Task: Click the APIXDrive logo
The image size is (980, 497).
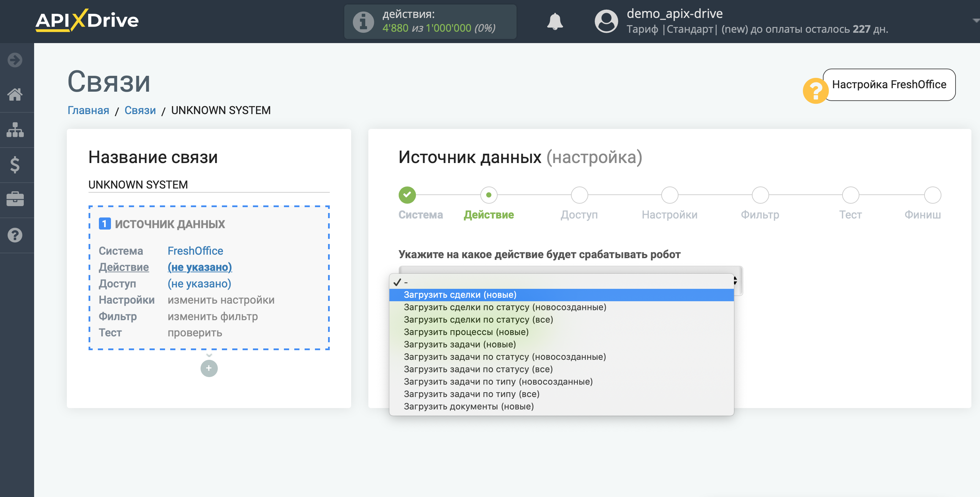Action: [x=87, y=20]
